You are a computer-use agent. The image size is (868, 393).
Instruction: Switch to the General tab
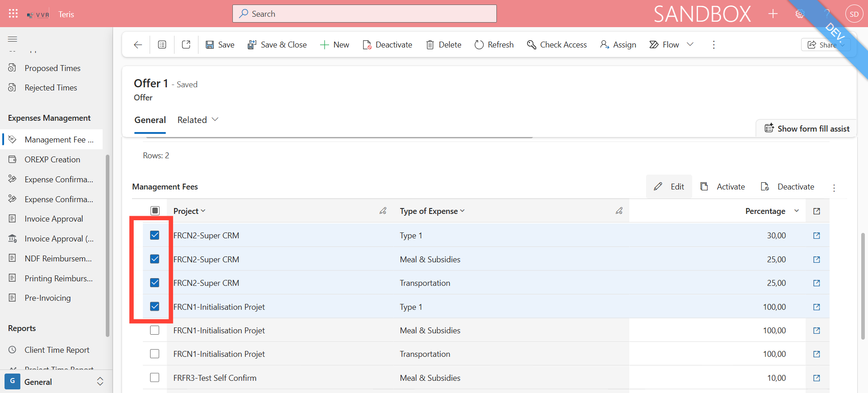150,120
